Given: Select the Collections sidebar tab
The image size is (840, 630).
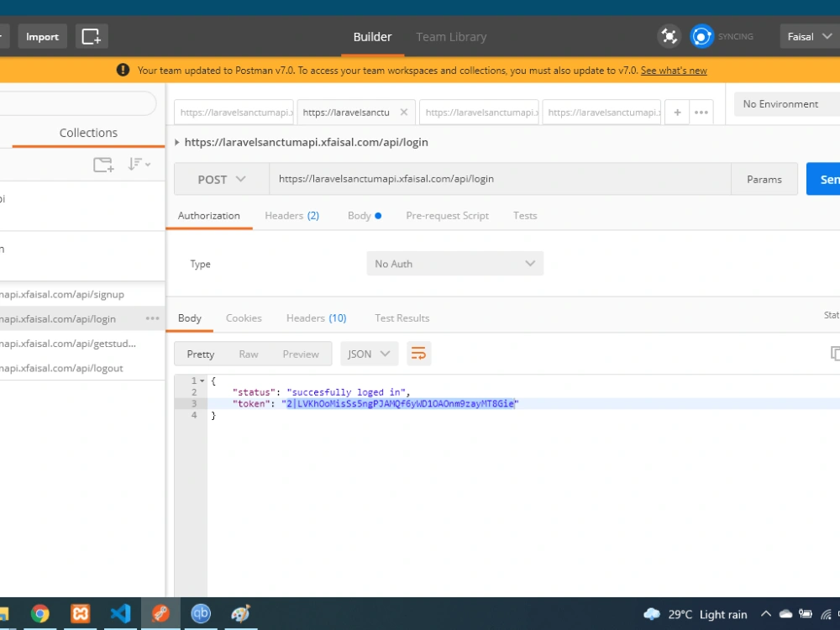Looking at the screenshot, I should [x=88, y=133].
